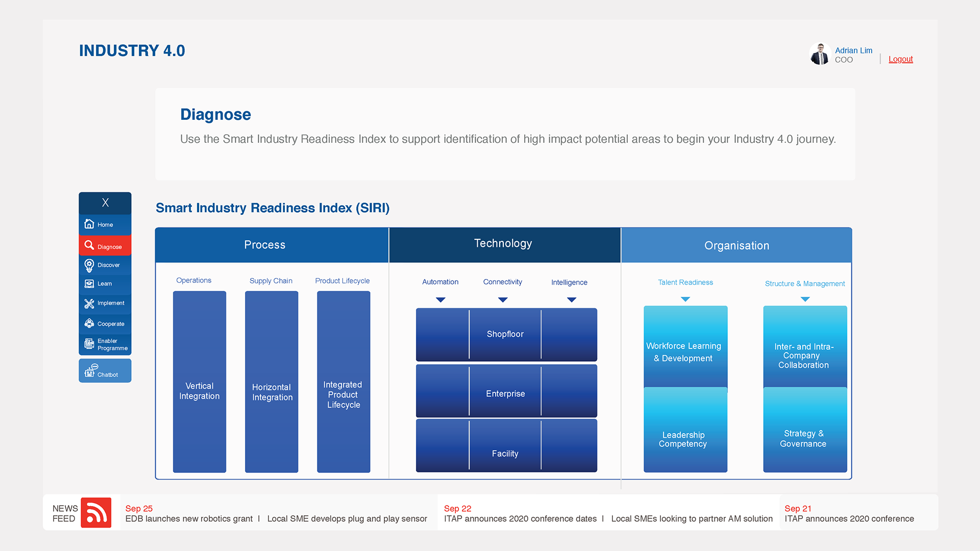The height and width of the screenshot is (551, 980).
Task: Select the Cooperate sidebar icon
Action: click(89, 324)
